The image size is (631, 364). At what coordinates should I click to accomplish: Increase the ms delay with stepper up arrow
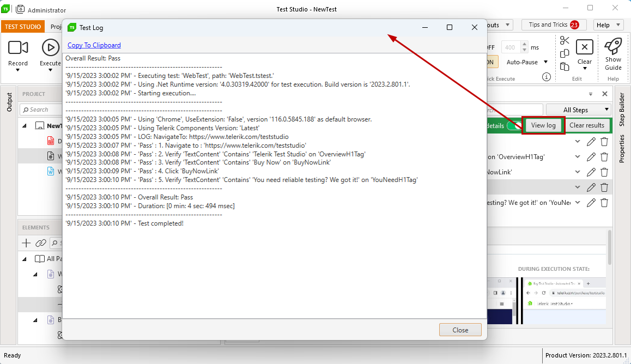click(x=524, y=44)
